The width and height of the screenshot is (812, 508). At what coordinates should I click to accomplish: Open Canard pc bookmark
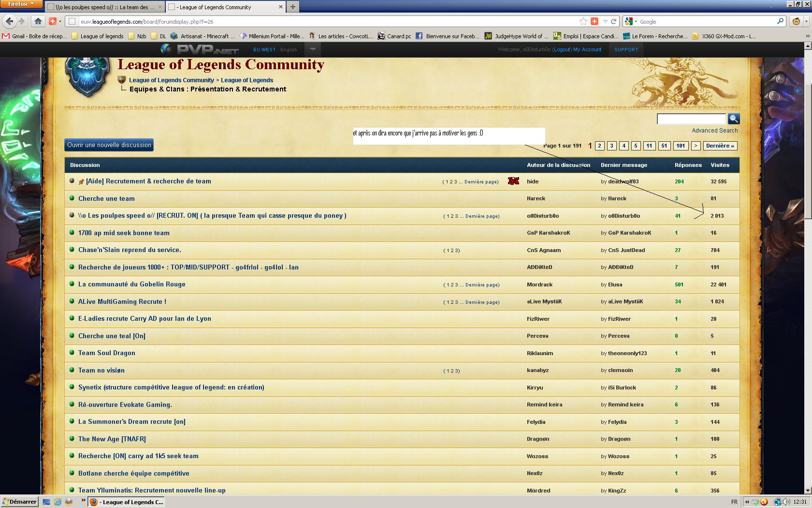[x=394, y=36]
